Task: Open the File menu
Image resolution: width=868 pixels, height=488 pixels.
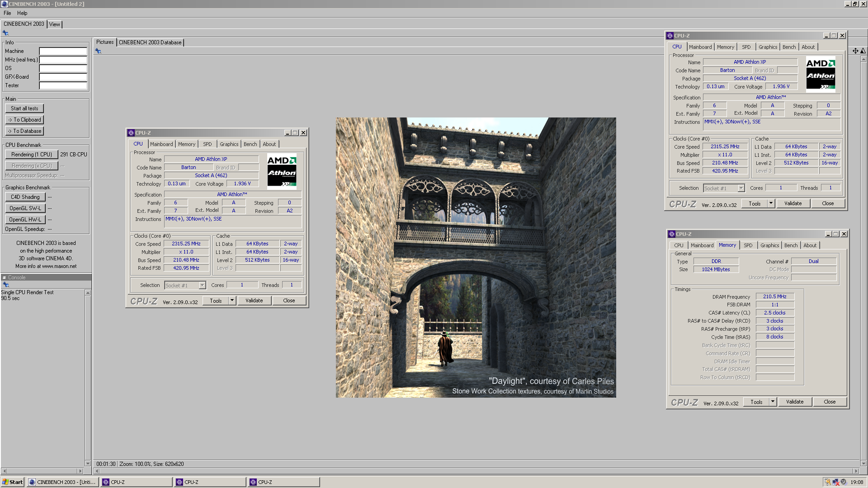Action: pos(7,13)
